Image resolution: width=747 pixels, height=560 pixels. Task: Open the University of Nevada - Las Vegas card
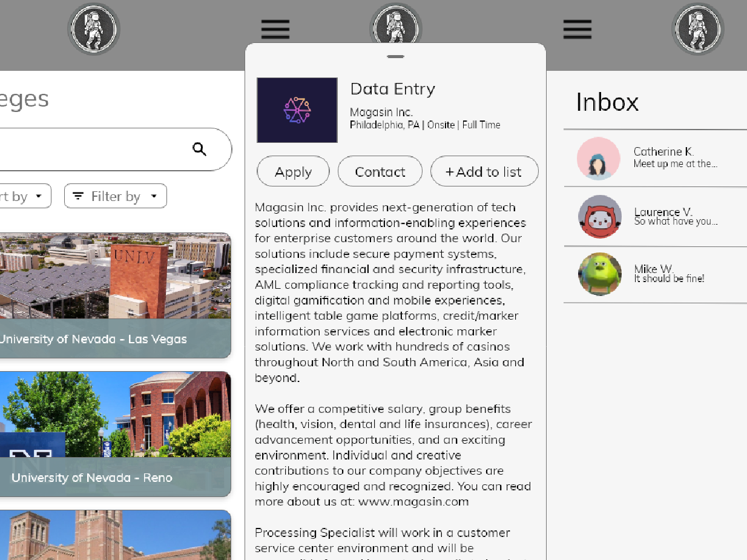click(x=115, y=295)
